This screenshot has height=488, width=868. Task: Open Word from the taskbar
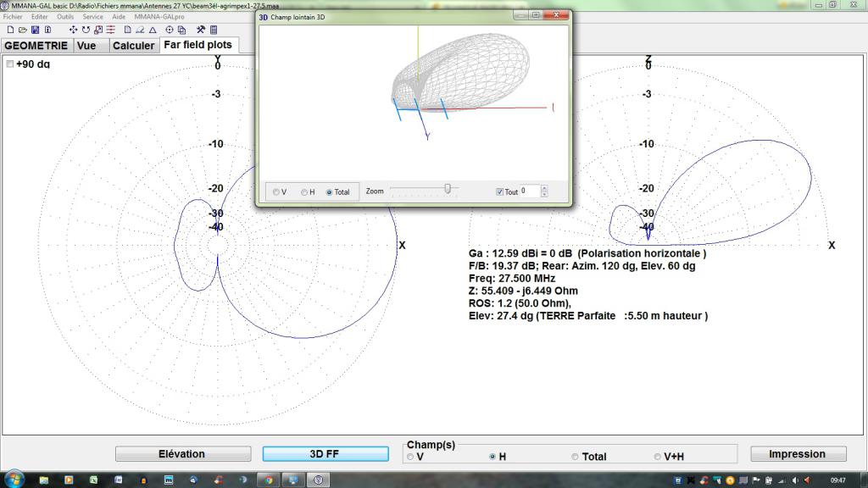119,480
